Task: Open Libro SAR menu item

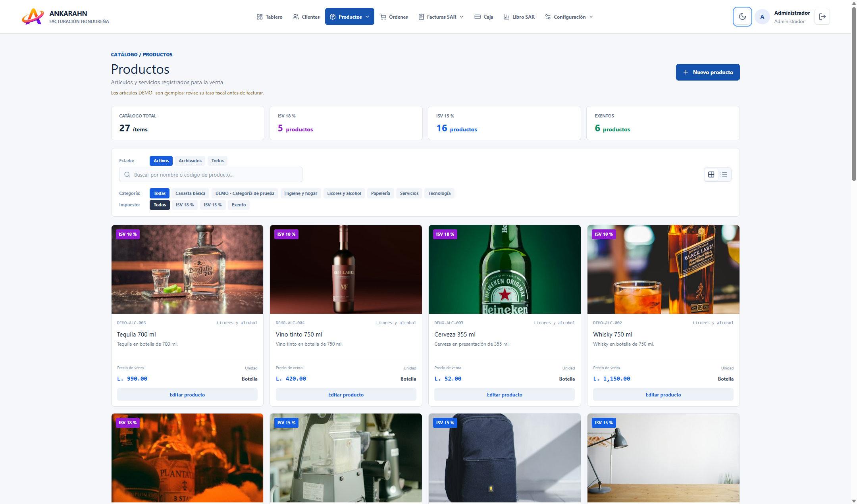Action: (x=519, y=17)
